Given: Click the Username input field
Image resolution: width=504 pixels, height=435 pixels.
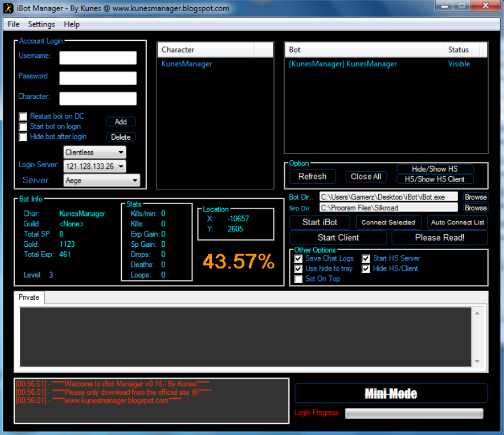Looking at the screenshot, I should point(98,58).
